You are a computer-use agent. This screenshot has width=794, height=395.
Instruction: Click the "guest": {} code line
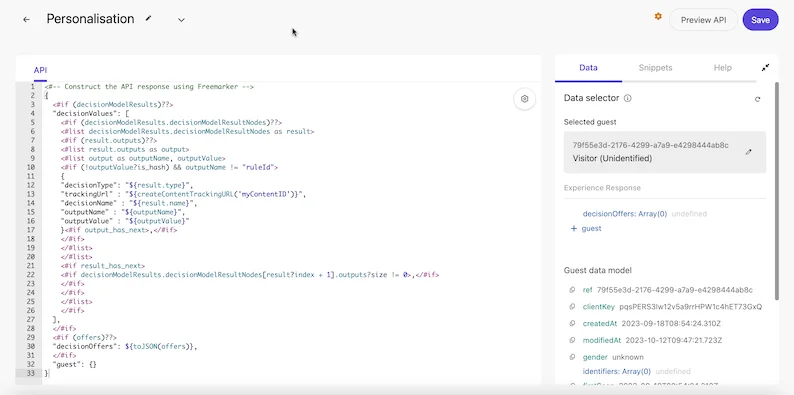(x=74, y=364)
